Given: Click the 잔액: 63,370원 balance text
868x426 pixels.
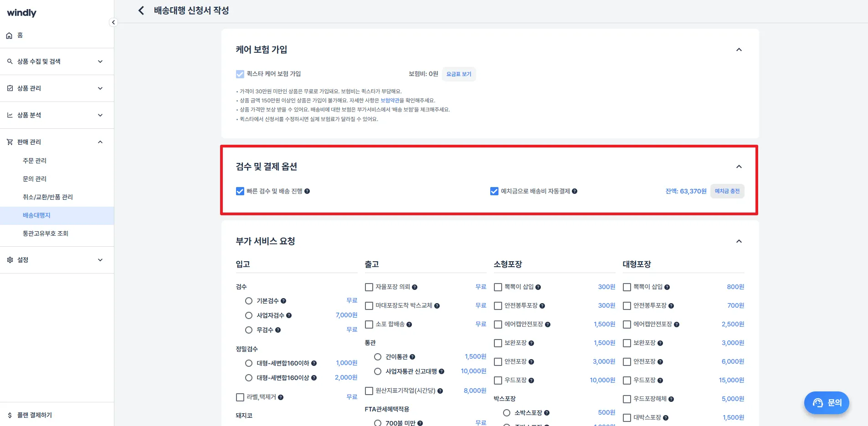Looking at the screenshot, I should (x=686, y=191).
